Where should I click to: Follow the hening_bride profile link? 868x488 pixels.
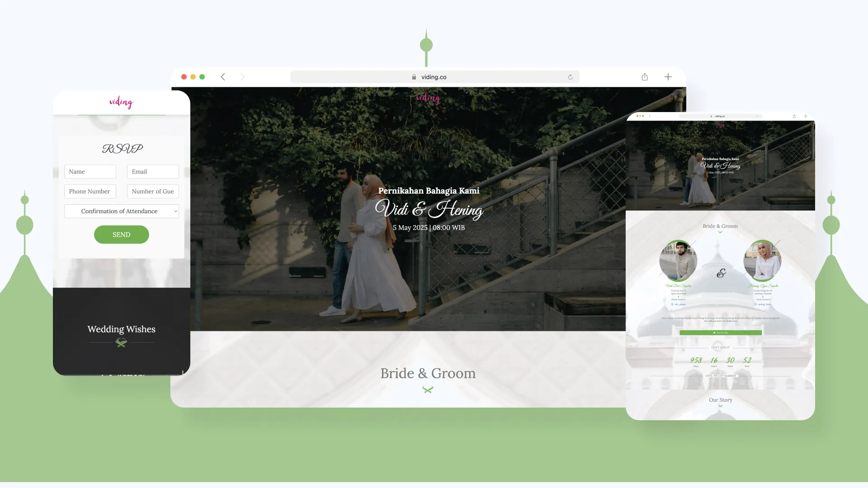[x=764, y=305]
